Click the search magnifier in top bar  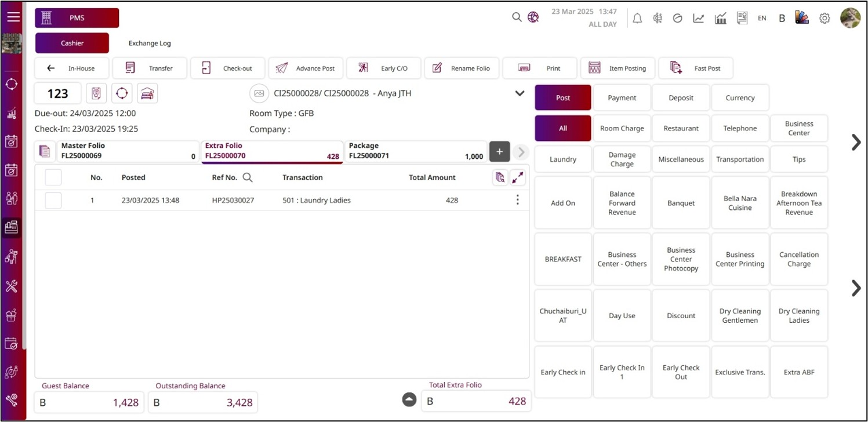[517, 17]
